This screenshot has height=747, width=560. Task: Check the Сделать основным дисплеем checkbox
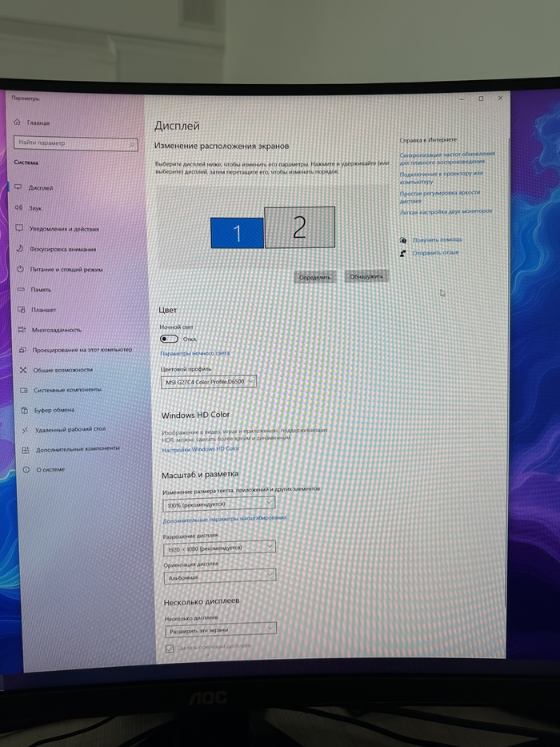coord(169,647)
